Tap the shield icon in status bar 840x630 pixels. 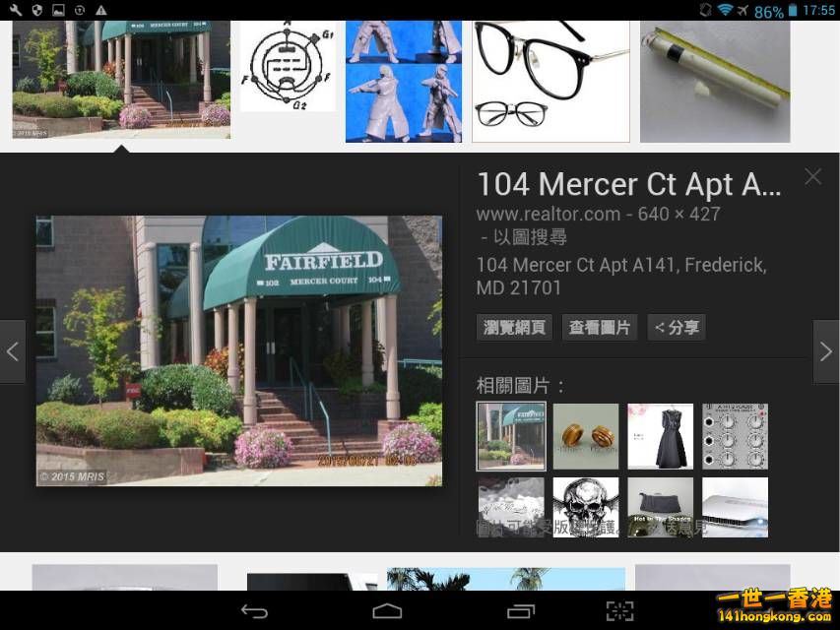pyautogui.click(x=37, y=10)
